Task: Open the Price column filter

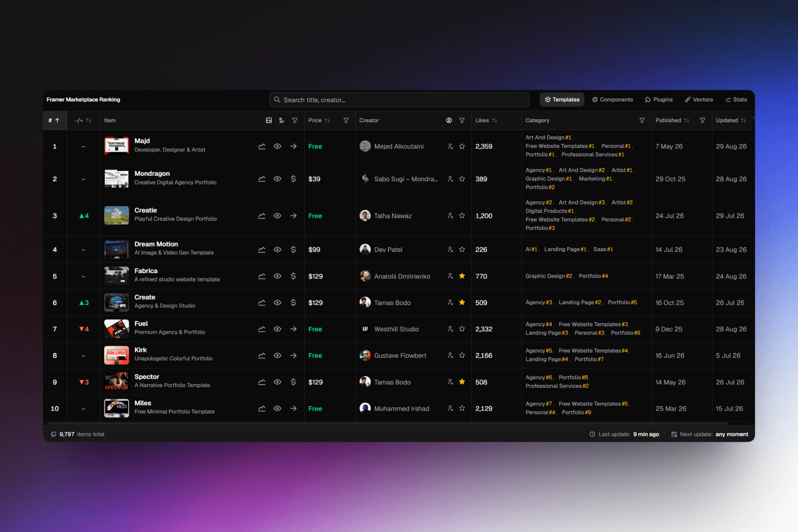Action: [x=346, y=121]
